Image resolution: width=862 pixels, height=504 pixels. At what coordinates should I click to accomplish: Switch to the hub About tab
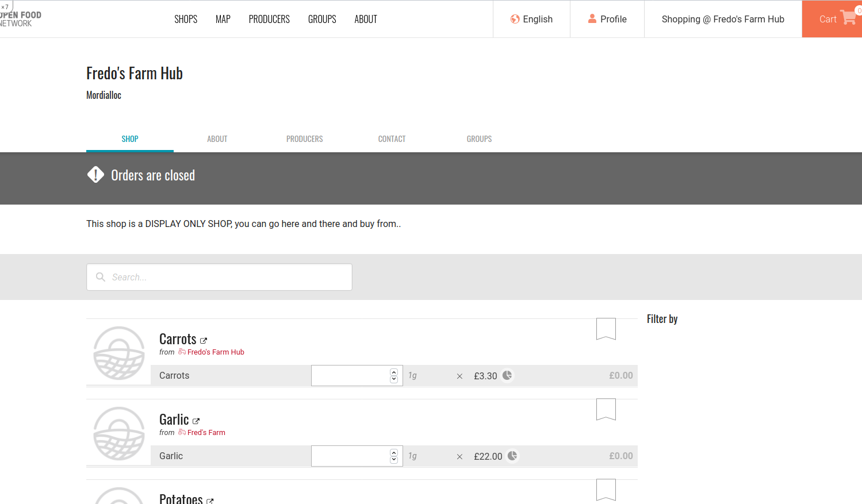tap(217, 139)
